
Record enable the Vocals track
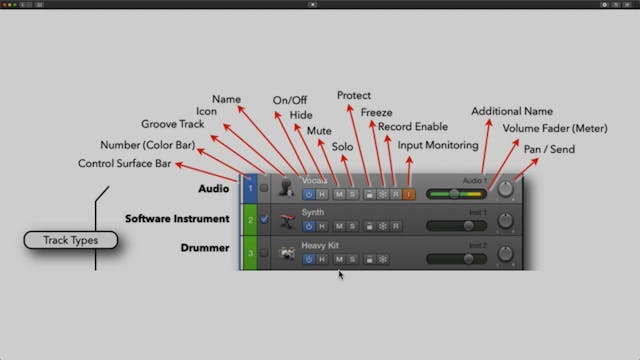click(396, 195)
